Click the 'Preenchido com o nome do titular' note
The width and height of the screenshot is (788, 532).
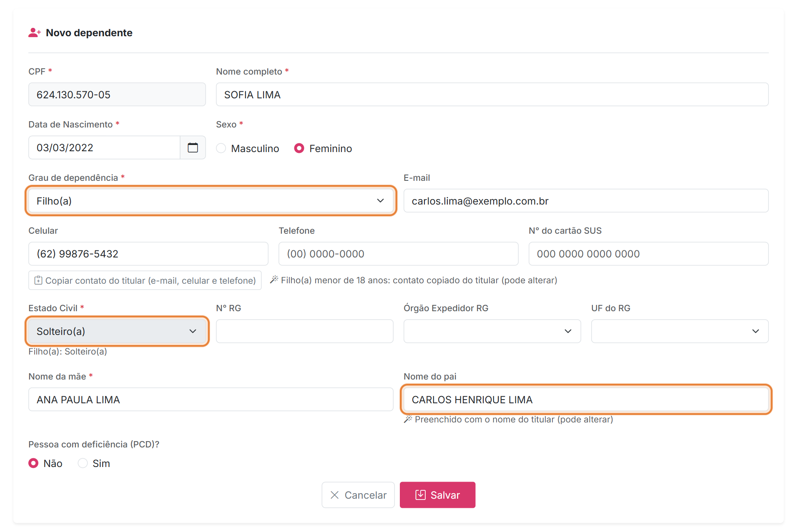click(x=508, y=420)
